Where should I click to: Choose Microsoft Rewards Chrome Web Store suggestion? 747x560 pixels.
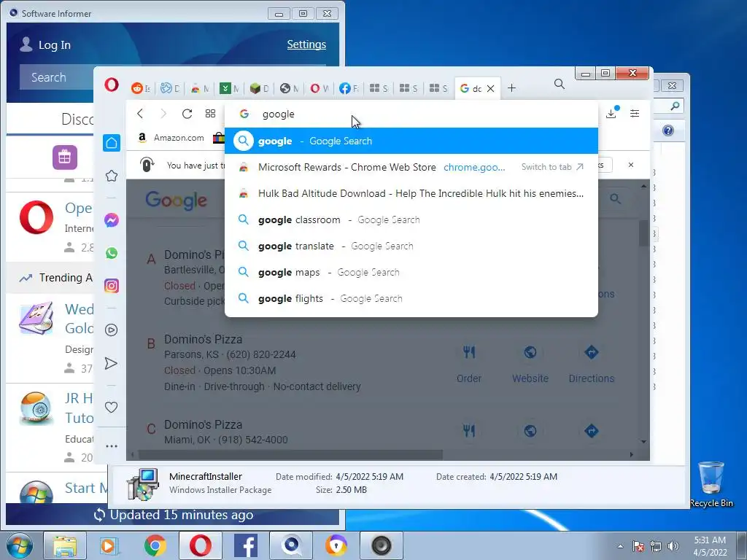pyautogui.click(x=411, y=167)
